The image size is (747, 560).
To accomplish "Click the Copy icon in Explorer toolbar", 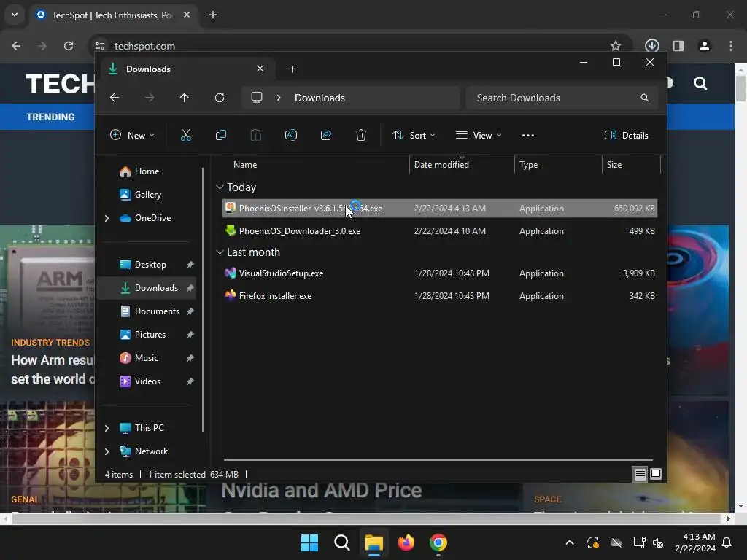I will [220, 135].
